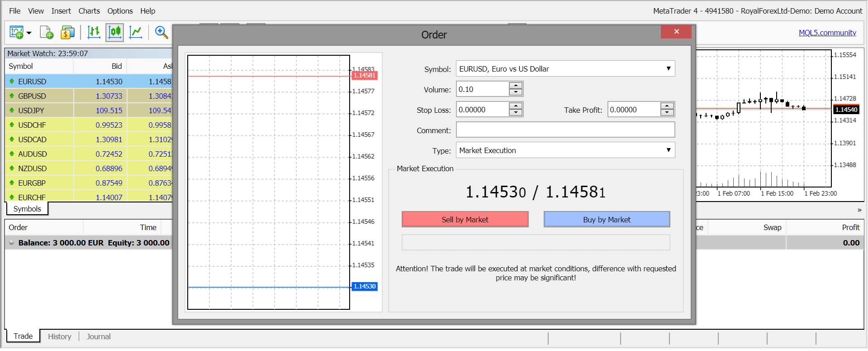
Task: Click the Profit column header
Action: [825, 227]
